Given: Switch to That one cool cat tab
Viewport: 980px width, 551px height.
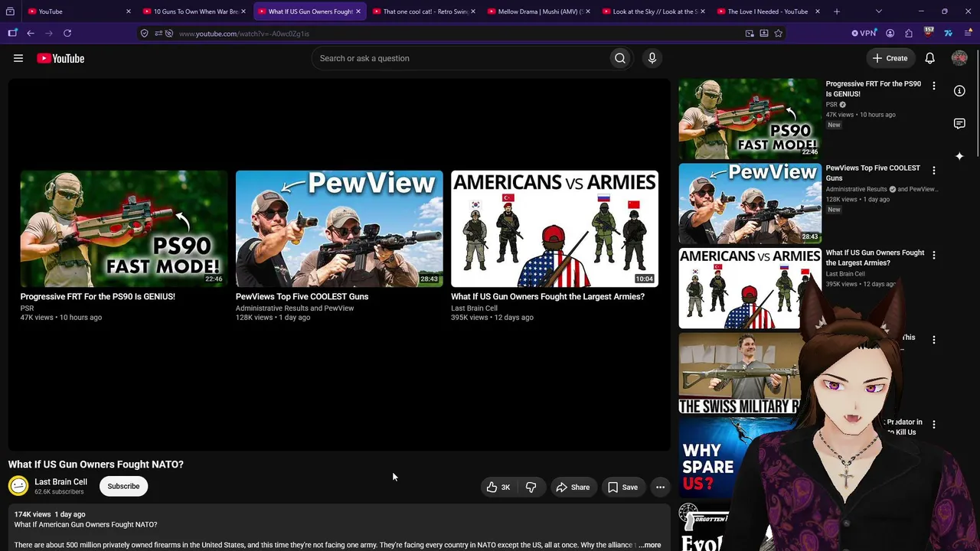Looking at the screenshot, I should click(423, 11).
